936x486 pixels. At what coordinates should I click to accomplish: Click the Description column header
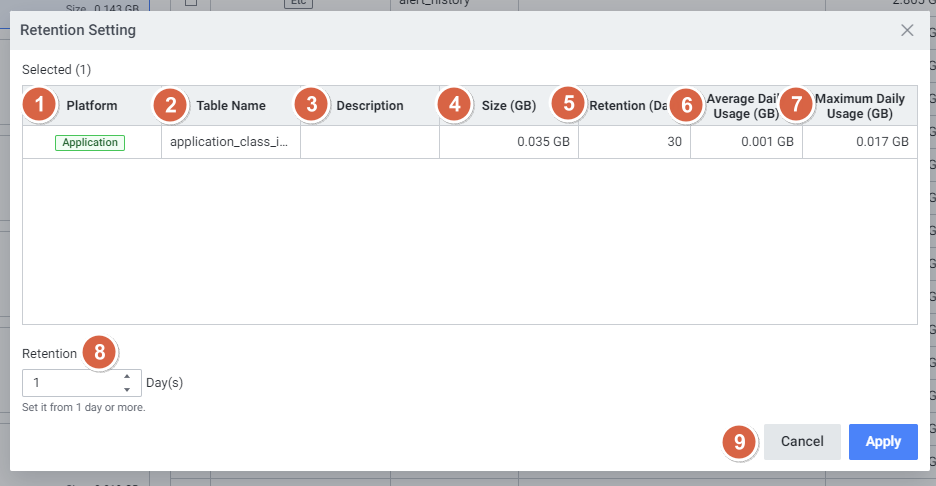pos(370,106)
